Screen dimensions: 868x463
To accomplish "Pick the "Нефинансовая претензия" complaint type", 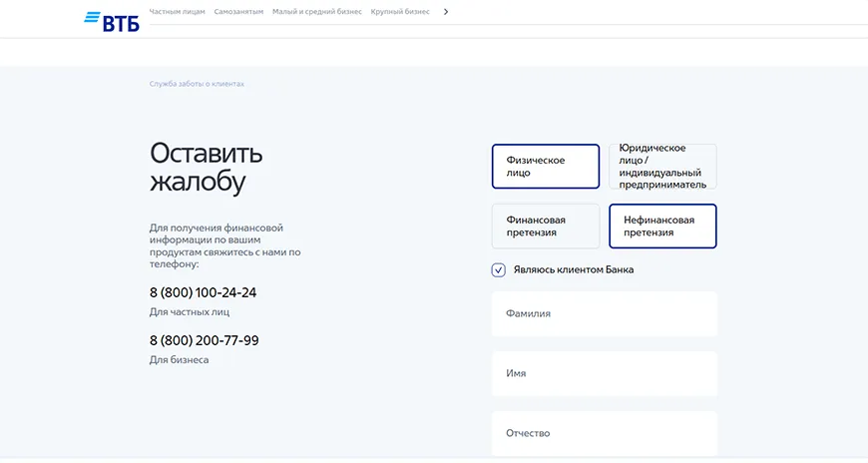I will (662, 227).
